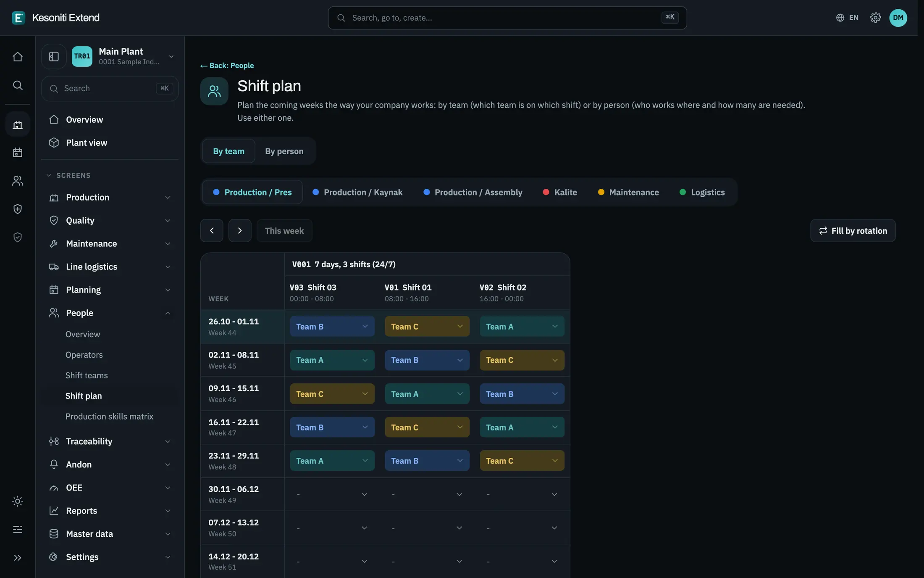The height and width of the screenshot is (578, 924).
Task: Select the Production / Assembly tab
Action: coord(472,192)
